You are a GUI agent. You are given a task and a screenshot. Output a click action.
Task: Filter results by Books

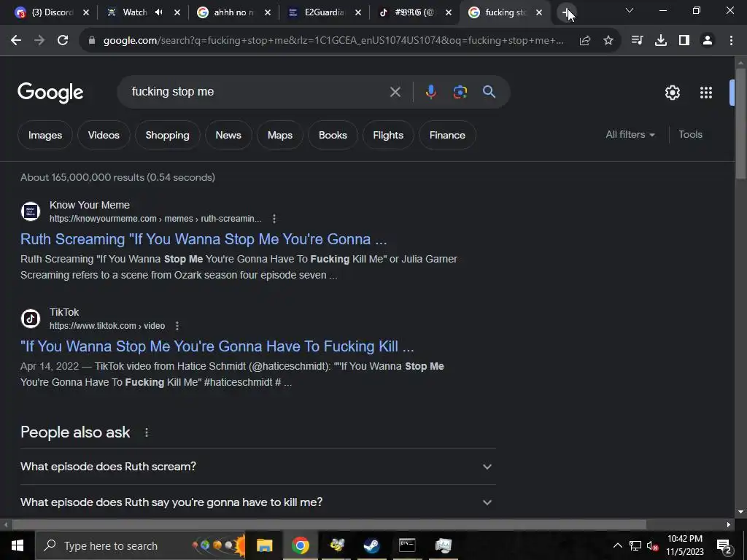tap(333, 135)
